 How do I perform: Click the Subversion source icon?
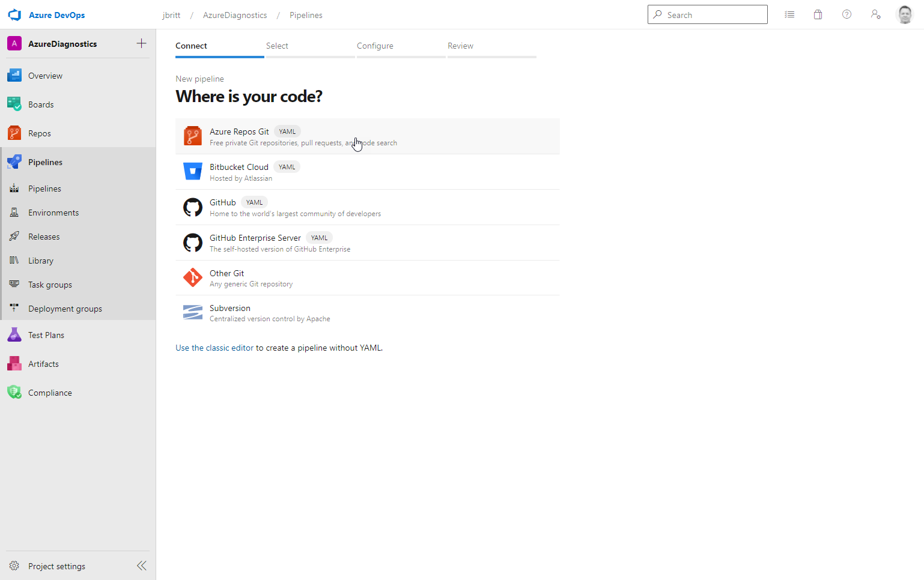(193, 312)
